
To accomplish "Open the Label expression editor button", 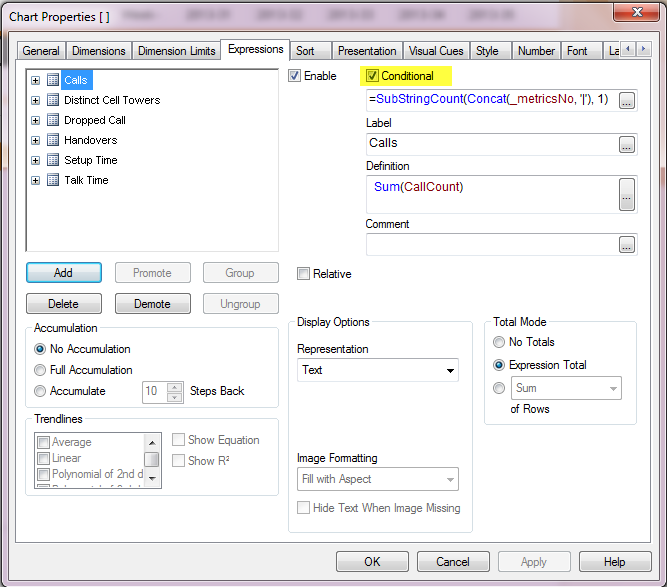I will click(x=627, y=145).
